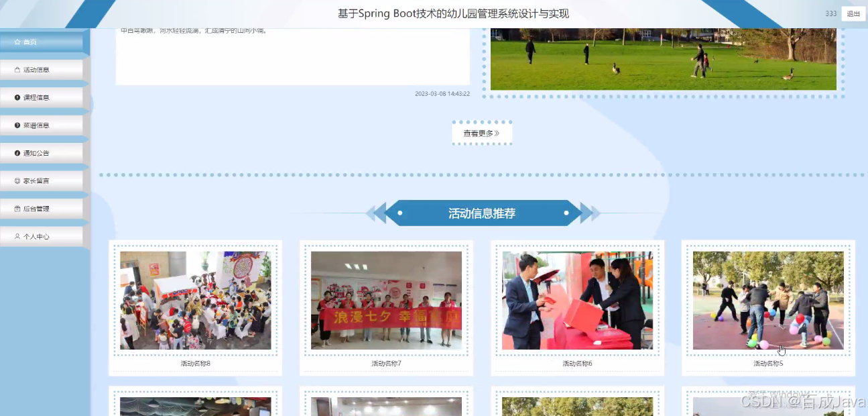Click the smiley icon for 家长留言
The image size is (868, 416).
click(x=17, y=181)
